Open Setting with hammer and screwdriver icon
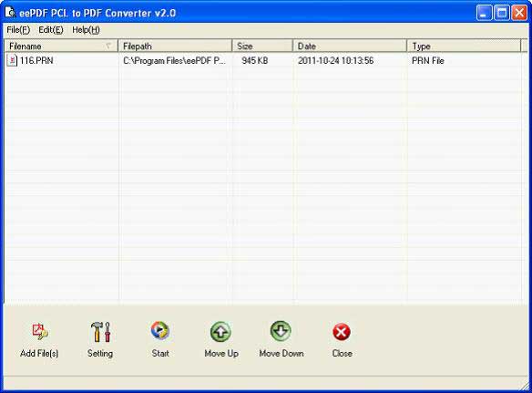Screen dimensions: 532x393 [x=100, y=332]
